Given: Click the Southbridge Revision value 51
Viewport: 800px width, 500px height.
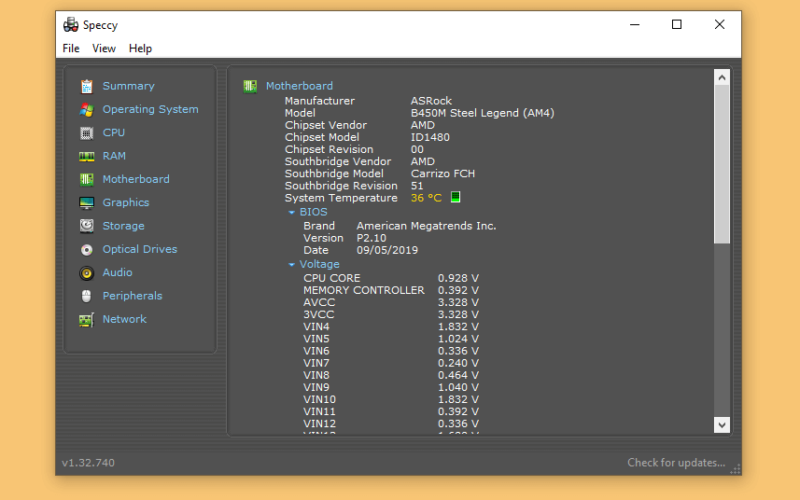Looking at the screenshot, I should (417, 186).
